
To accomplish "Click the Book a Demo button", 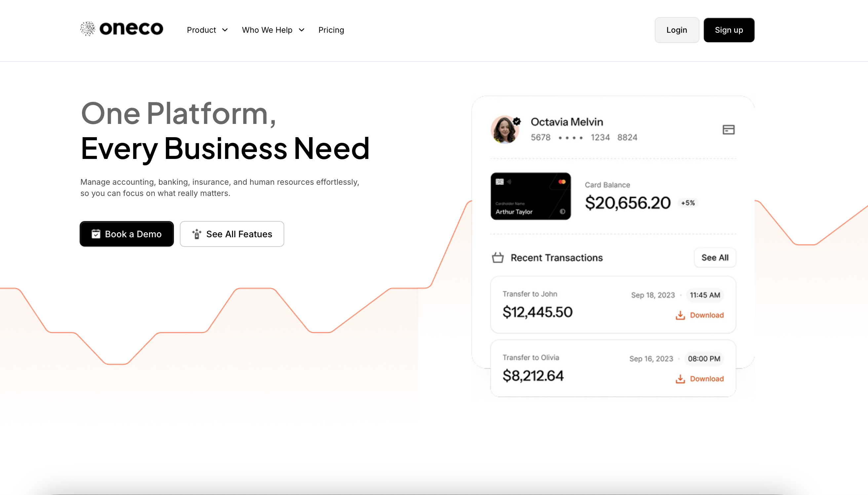I will tap(127, 234).
